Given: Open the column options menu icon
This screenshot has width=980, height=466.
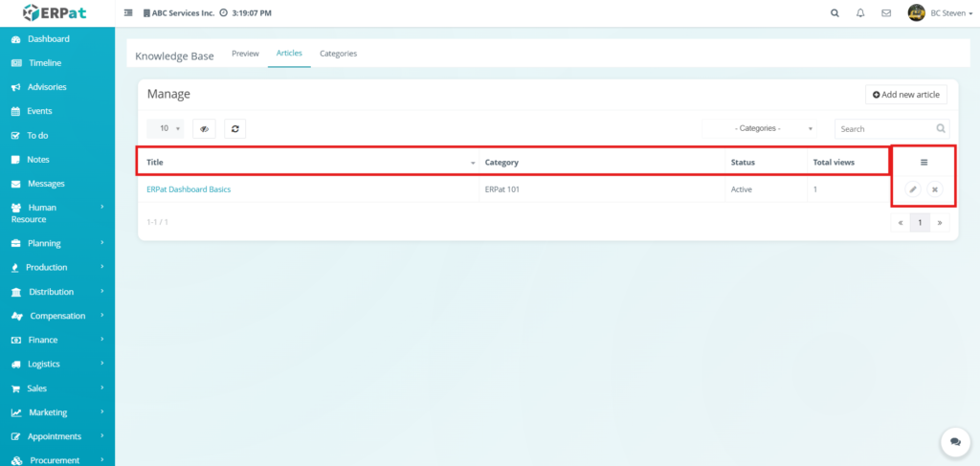Looking at the screenshot, I should [x=924, y=162].
